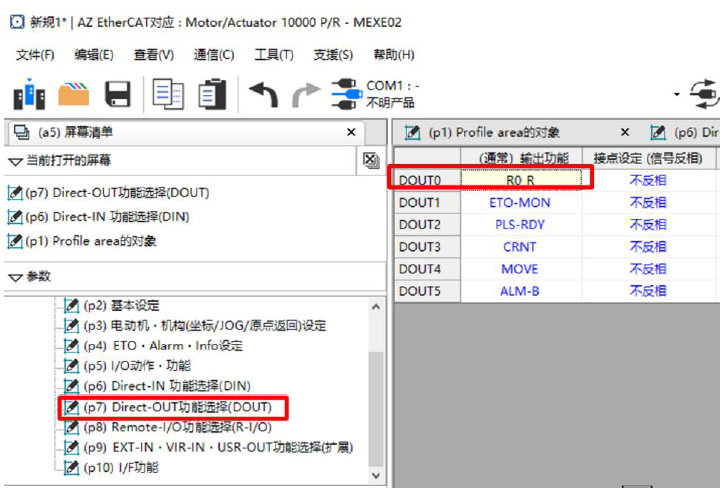Close the (a5) 屏幕清单 panel
Image resolution: width=722 pixels, height=493 pixels.
pyautogui.click(x=351, y=132)
